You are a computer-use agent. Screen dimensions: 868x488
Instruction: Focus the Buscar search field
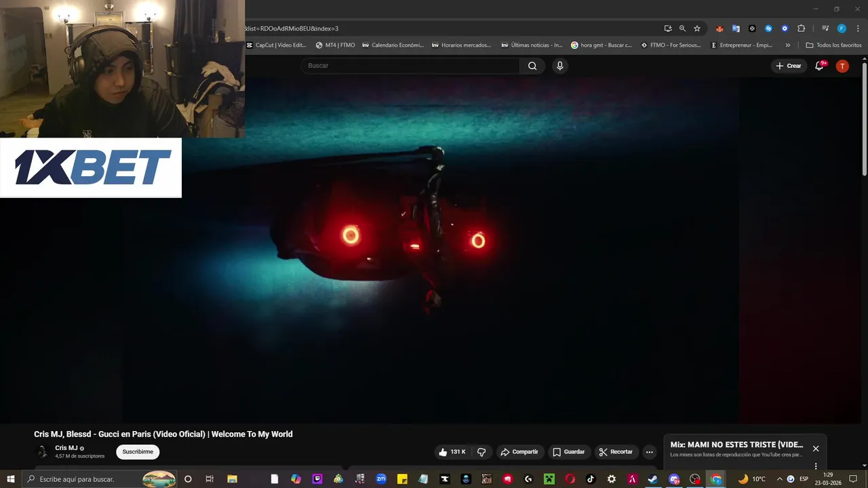[410, 66]
